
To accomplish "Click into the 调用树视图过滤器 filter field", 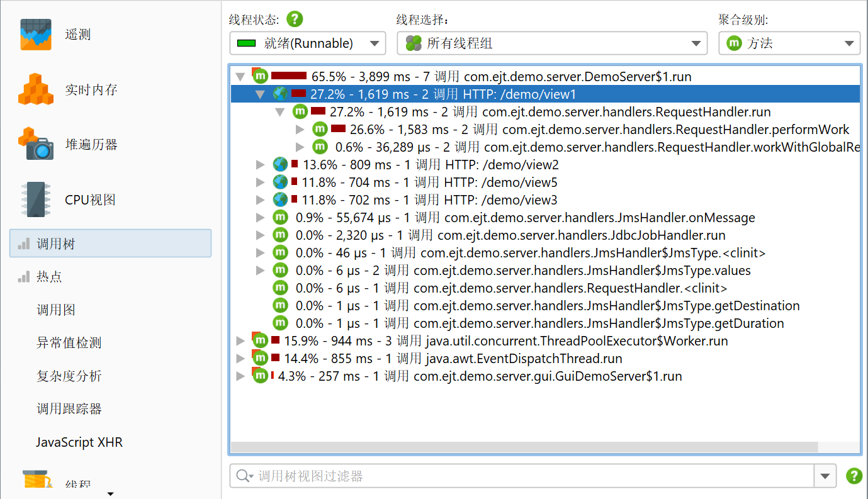I will 529,476.
